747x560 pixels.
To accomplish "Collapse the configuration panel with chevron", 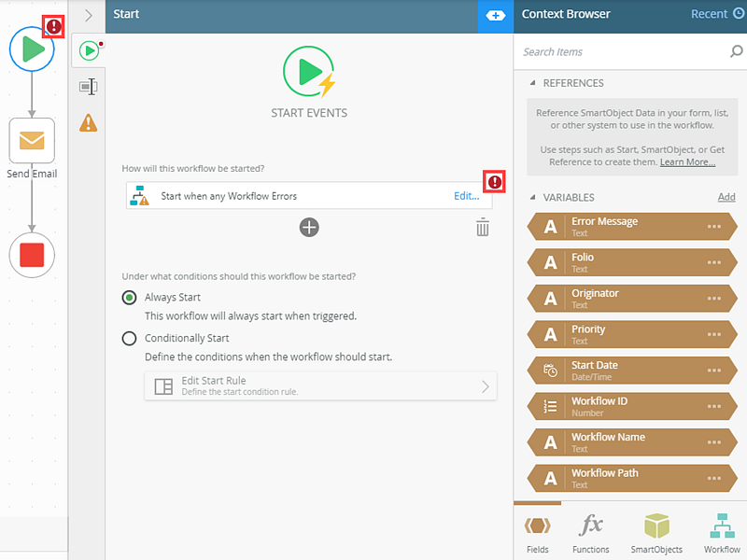I will [x=89, y=16].
